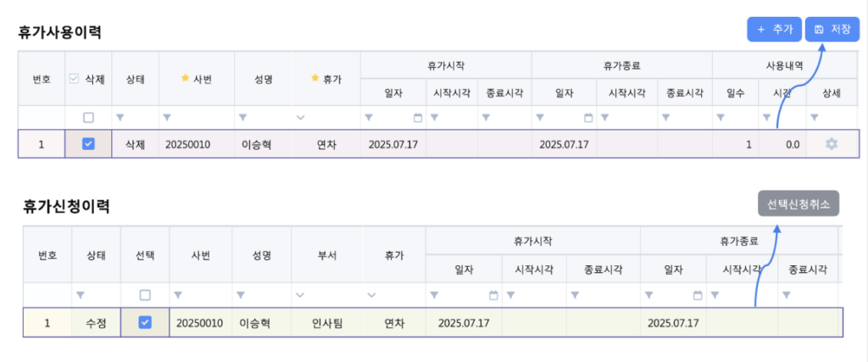Expand the 부서 filter dropdown in 휴가신청이력
Image resolution: width=868 pixels, height=362 pixels.
(x=299, y=295)
